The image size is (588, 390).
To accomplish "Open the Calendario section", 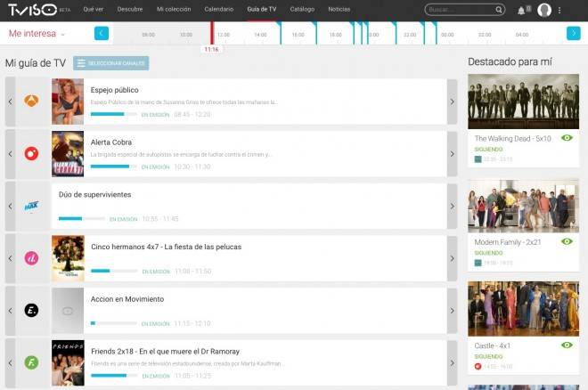I will click(x=218, y=10).
